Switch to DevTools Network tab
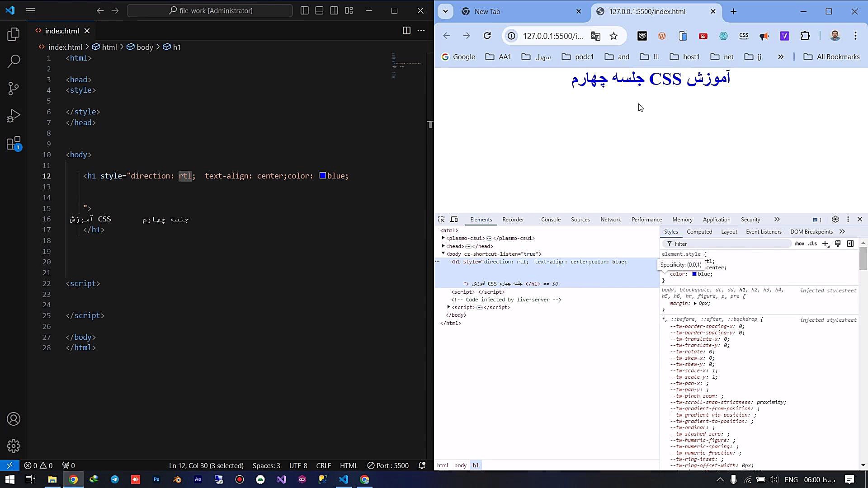The width and height of the screenshot is (868, 488). 611,220
